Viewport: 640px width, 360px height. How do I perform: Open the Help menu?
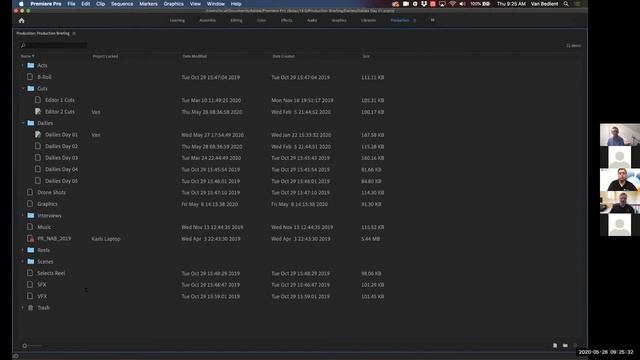click(x=236, y=4)
